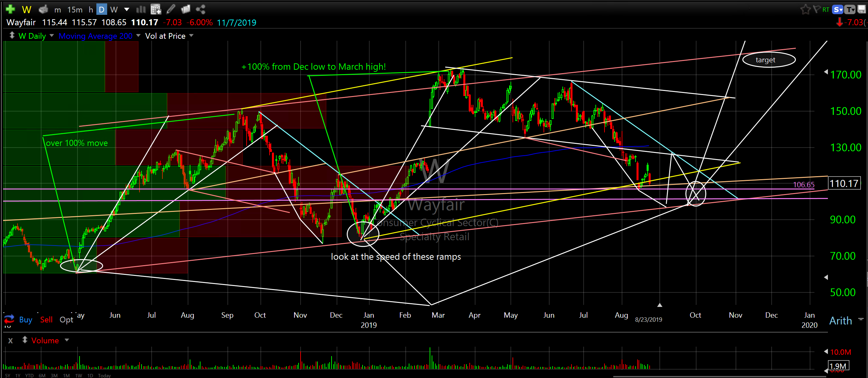The height and width of the screenshot is (378, 868).
Task: Click the bar chart type icon
Action: (141, 9)
